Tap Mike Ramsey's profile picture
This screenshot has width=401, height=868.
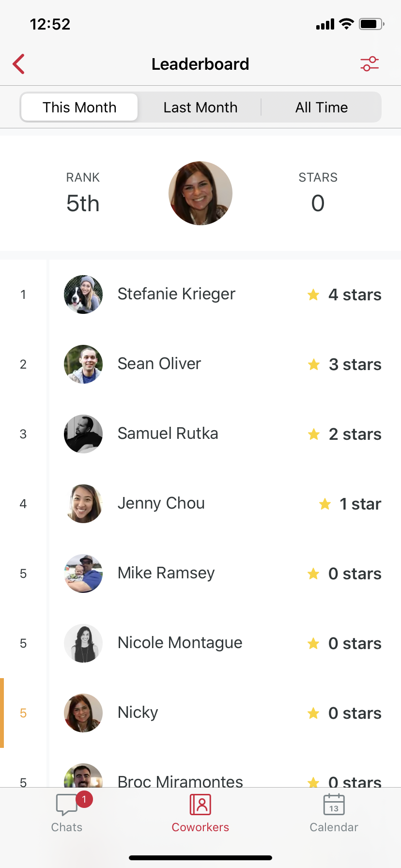tap(83, 573)
